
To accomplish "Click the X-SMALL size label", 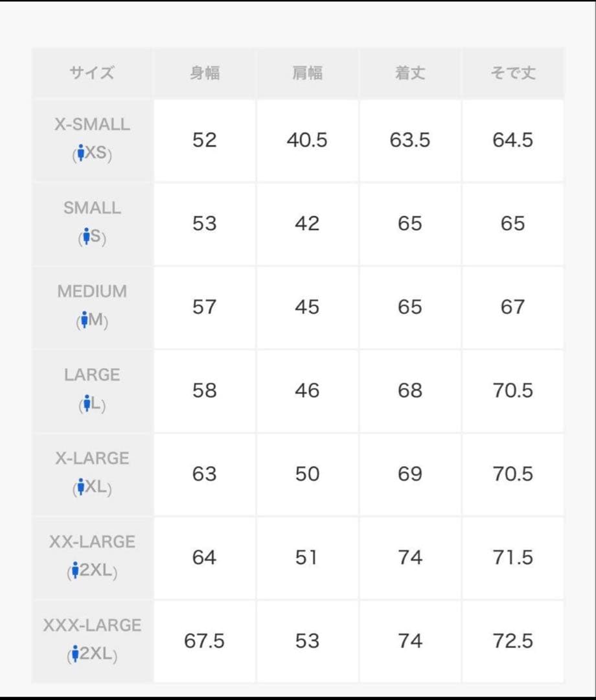I will click(92, 124).
